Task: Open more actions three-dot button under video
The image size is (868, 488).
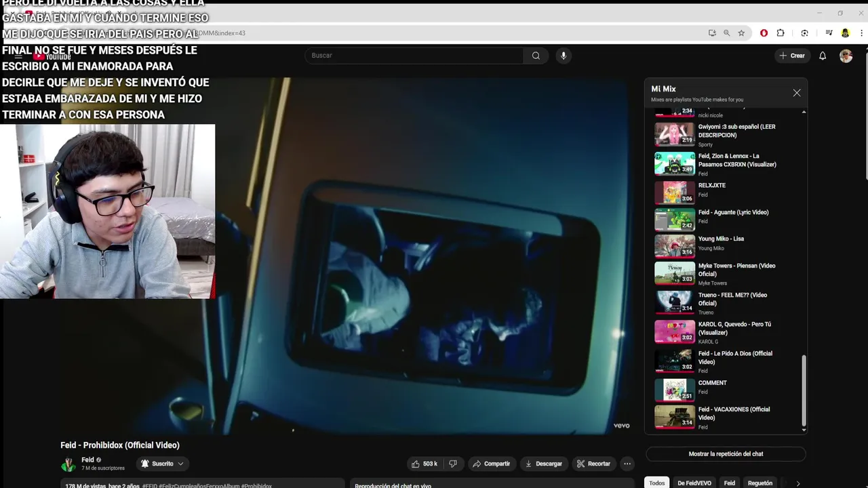Action: coord(627,464)
